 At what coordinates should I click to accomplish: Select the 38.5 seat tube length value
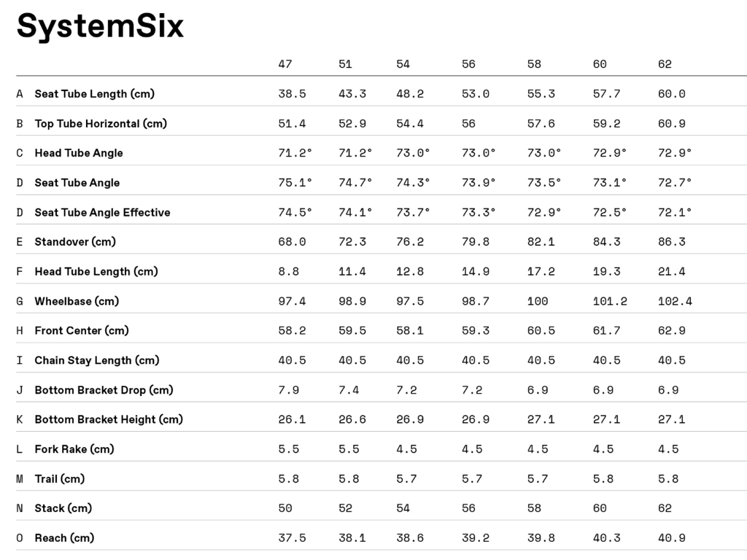click(292, 94)
